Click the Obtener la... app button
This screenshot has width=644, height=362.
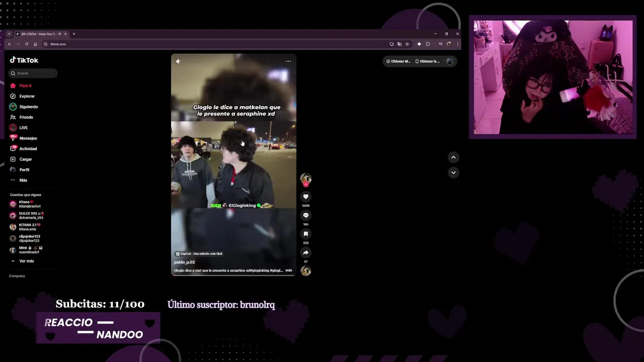(427, 61)
